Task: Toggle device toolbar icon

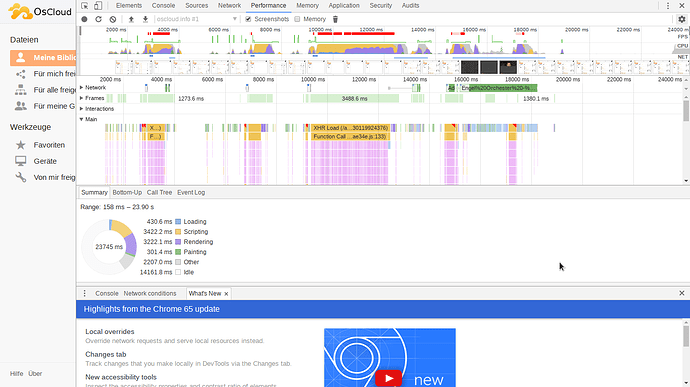Action: (98, 6)
